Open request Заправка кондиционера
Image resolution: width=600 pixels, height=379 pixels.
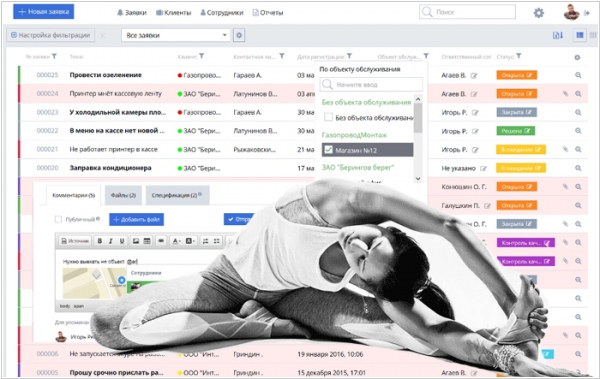110,168
